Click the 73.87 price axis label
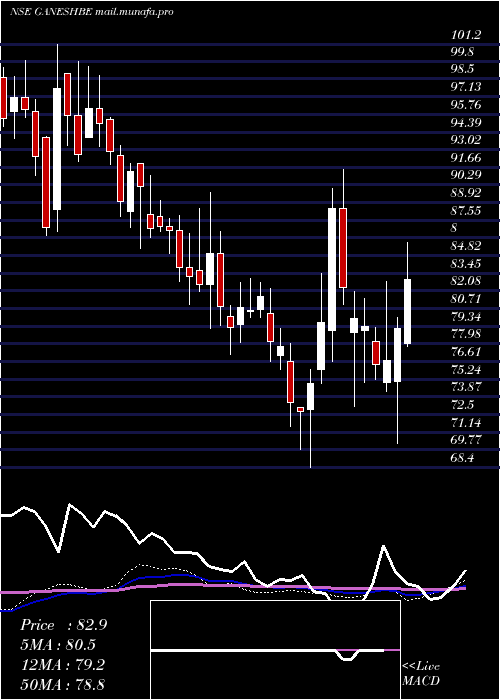The width and height of the screenshot is (500, 700). tap(466, 388)
